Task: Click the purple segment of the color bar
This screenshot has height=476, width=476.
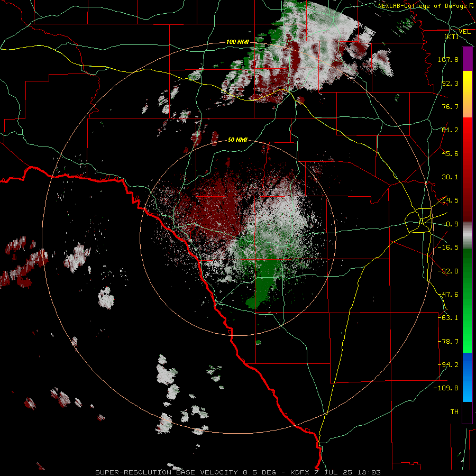Action: [467, 59]
